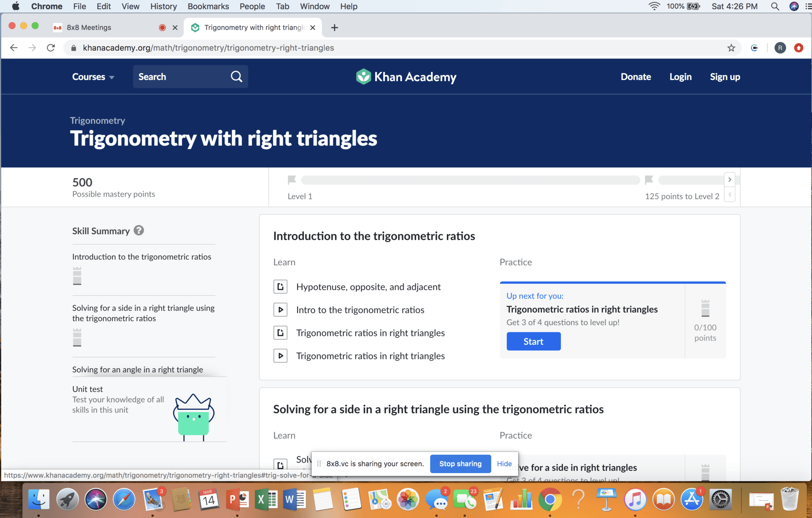This screenshot has height=518, width=812.
Task: Open the Chrome menu in the menu bar
Action: [x=47, y=6]
